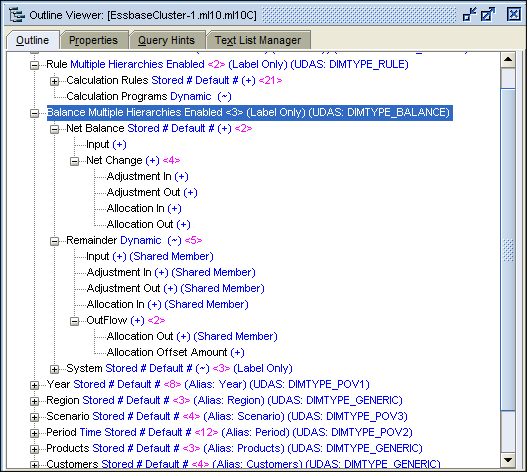Expand the Scenario dimension node
Image resolution: width=527 pixels, height=472 pixels.
pyautogui.click(x=34, y=417)
